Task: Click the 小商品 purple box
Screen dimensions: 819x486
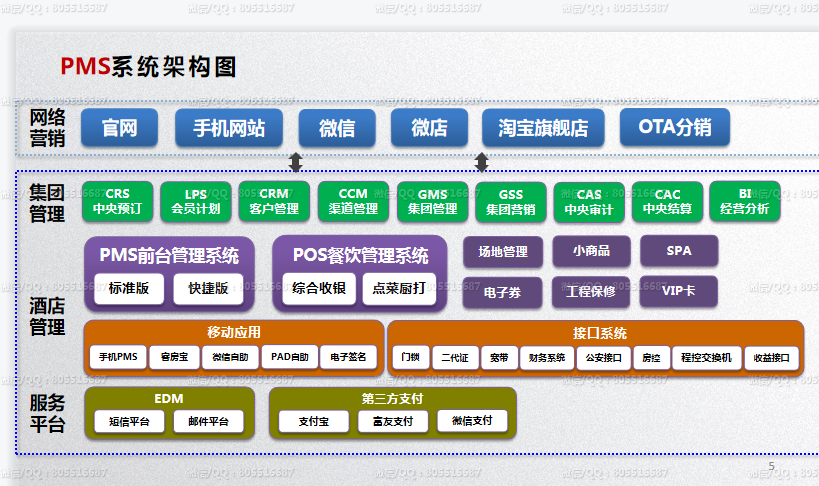Action: [591, 251]
